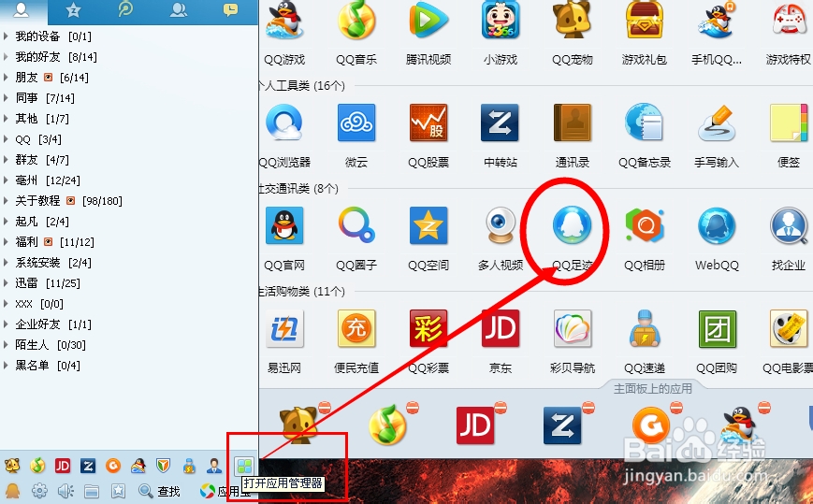Open 便民充值 recharge app
This screenshot has height=504, width=813.
(356, 328)
